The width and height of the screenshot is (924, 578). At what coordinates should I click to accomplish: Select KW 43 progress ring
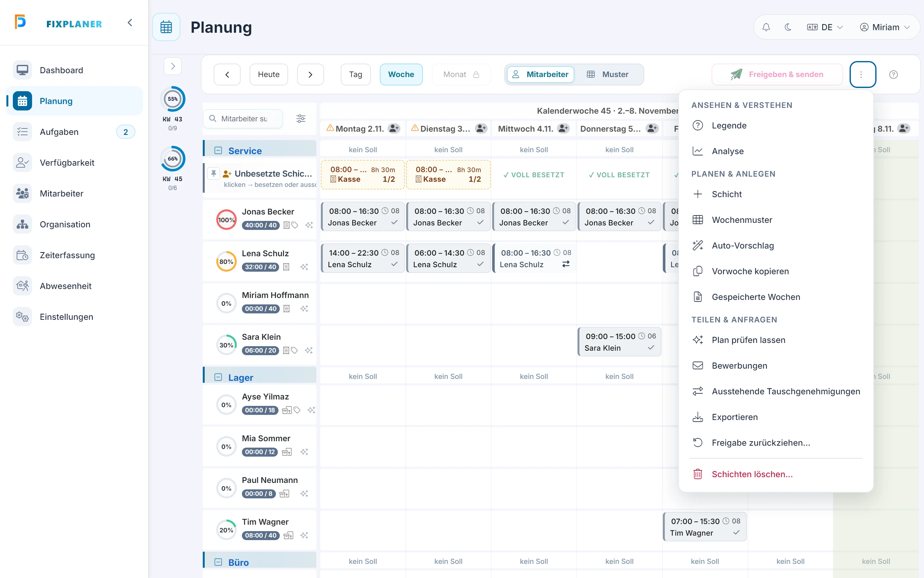pos(173,99)
